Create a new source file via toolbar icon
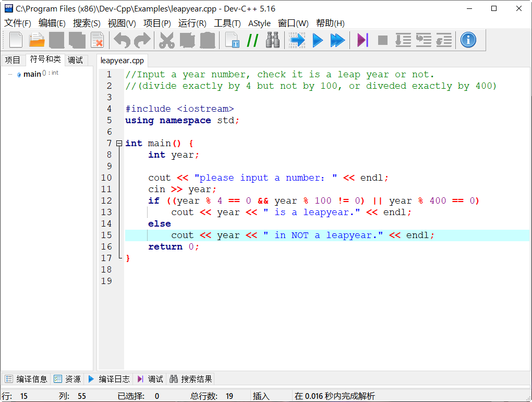The width and height of the screenshot is (532, 402). [15, 40]
